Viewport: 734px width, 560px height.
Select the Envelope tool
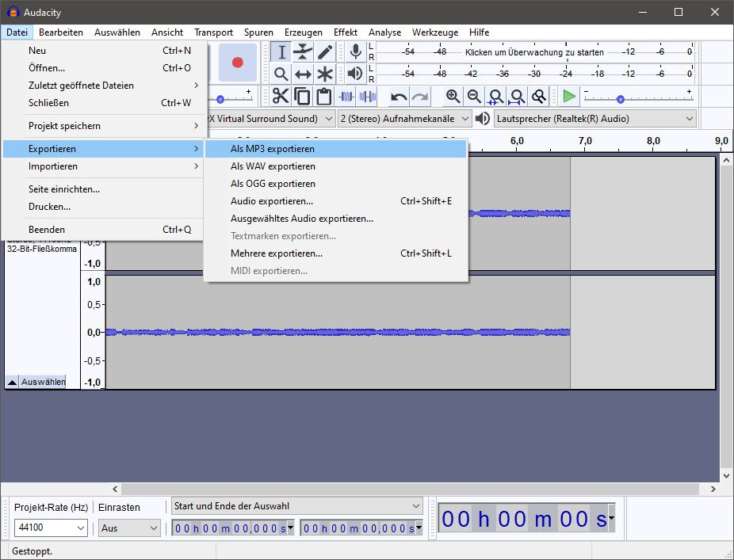click(x=303, y=52)
